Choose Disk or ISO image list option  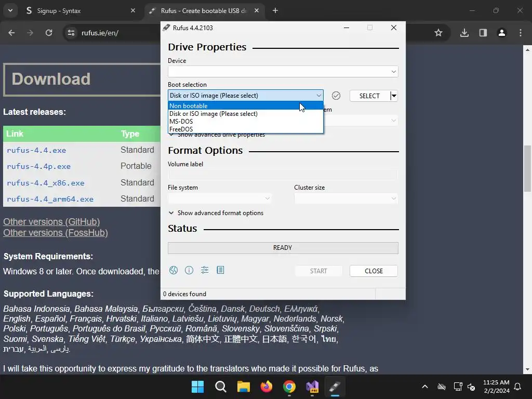click(246, 114)
